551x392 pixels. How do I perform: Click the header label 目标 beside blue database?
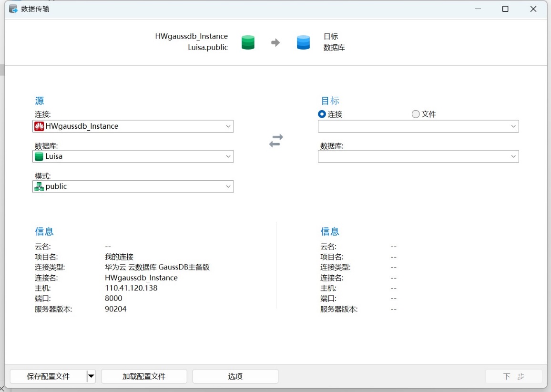point(331,36)
